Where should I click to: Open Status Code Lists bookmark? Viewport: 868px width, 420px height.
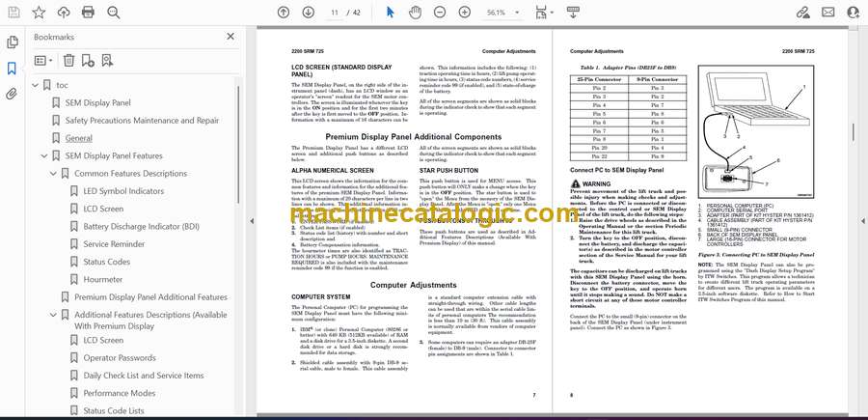114,411
